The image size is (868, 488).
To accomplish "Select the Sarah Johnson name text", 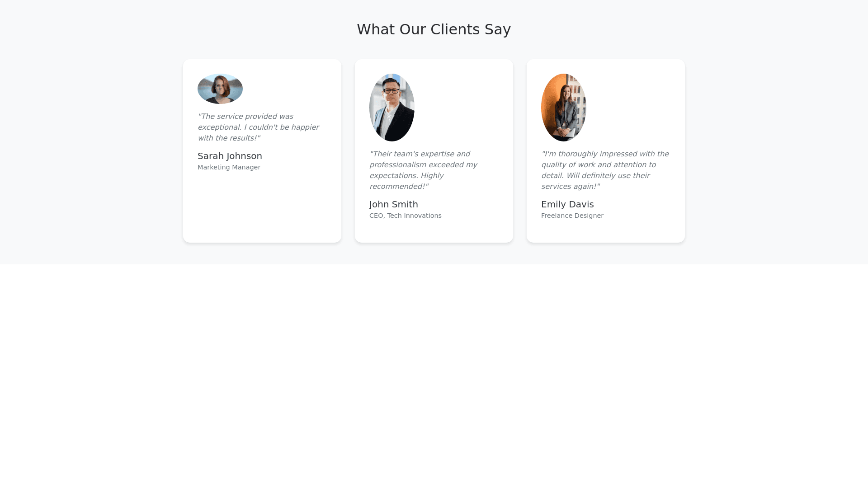I will pos(230,156).
